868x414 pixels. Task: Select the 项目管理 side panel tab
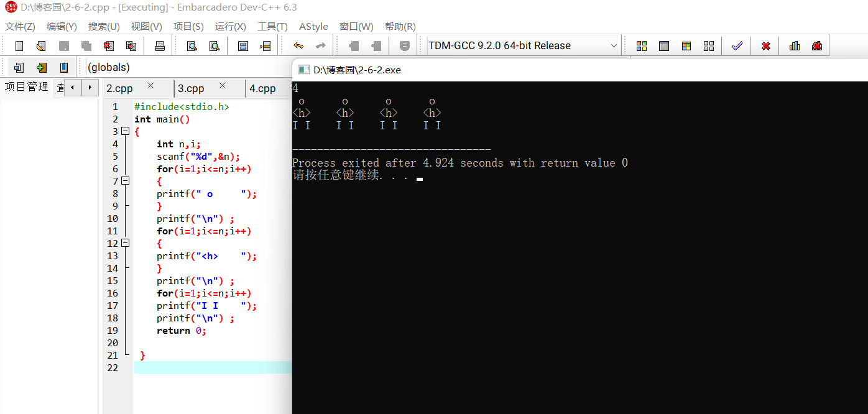click(27, 87)
